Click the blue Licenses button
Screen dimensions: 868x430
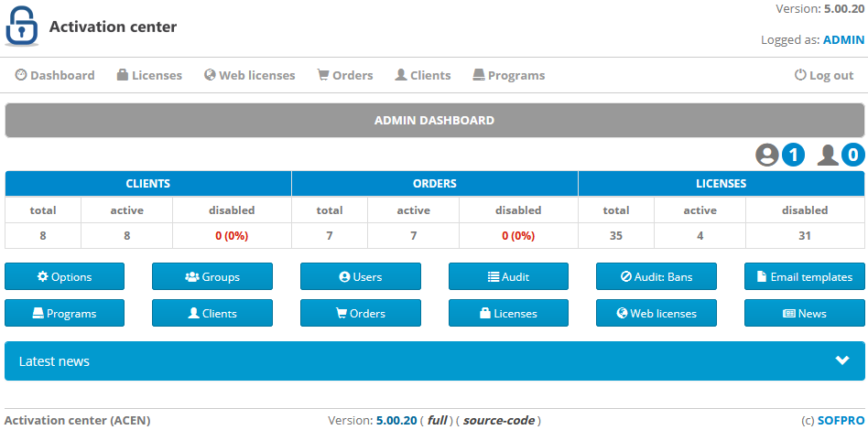[509, 313]
